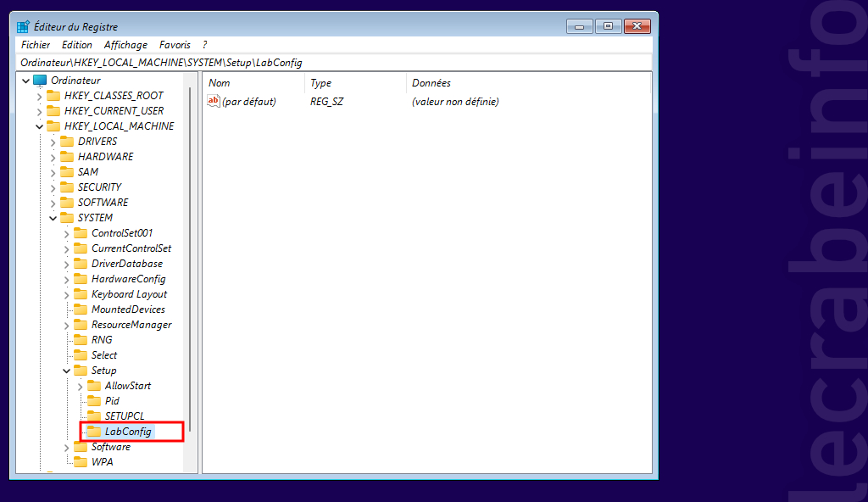
Task: Click the LabConfig folder icon
Action: tap(94, 431)
